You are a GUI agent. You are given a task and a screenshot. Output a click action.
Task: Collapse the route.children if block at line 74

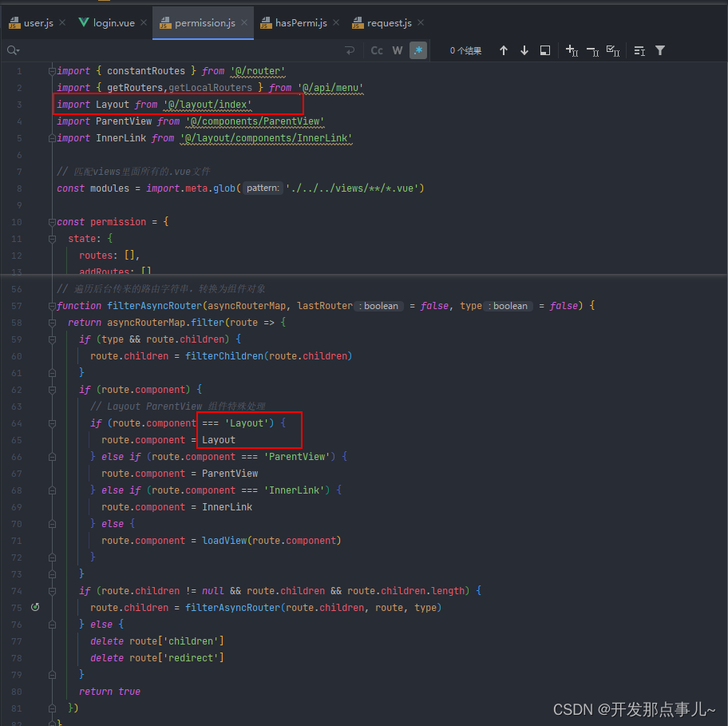(x=52, y=591)
